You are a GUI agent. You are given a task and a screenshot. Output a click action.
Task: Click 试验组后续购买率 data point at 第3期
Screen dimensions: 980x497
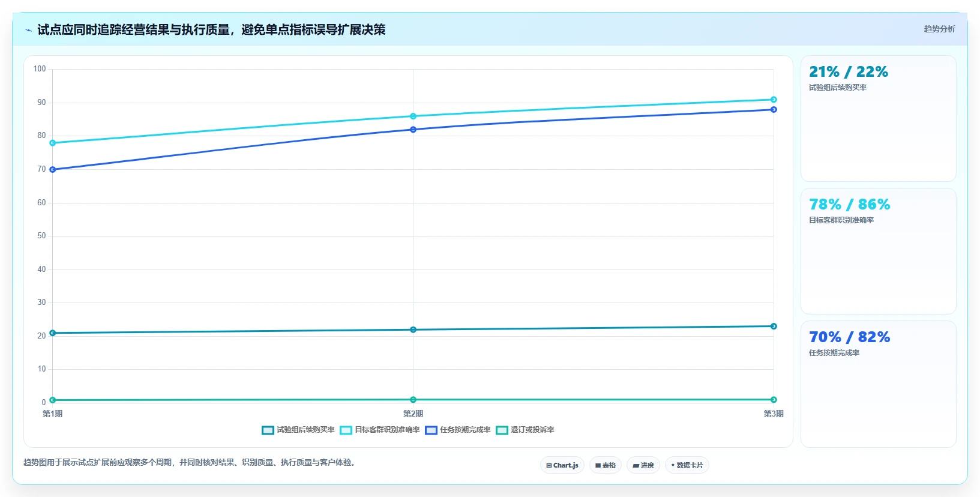point(774,327)
